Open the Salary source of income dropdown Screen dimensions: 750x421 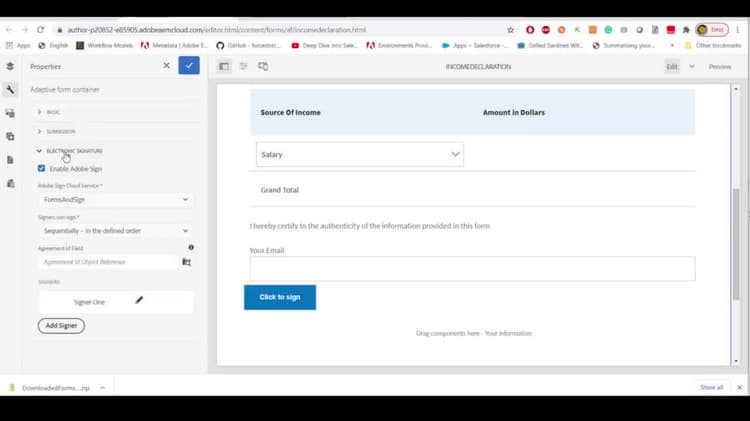360,155
